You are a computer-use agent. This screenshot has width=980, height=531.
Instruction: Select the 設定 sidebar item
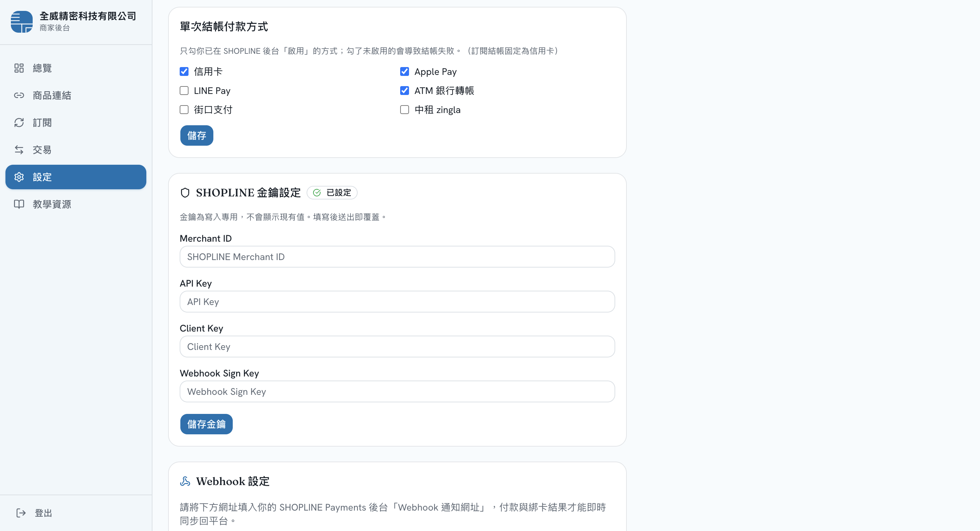tap(76, 177)
